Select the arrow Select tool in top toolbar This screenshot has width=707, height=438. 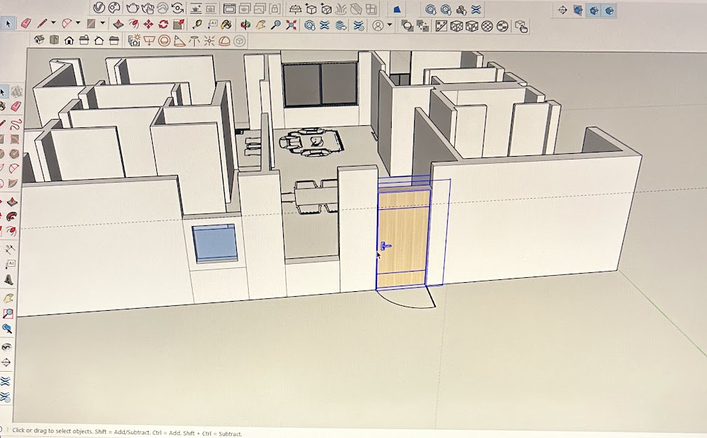7,23
